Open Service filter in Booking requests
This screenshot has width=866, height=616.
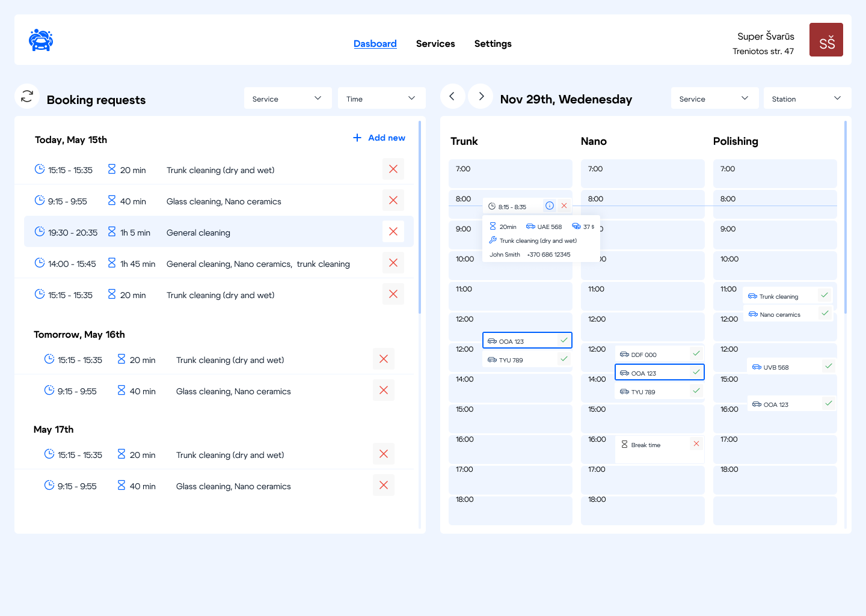tap(287, 99)
